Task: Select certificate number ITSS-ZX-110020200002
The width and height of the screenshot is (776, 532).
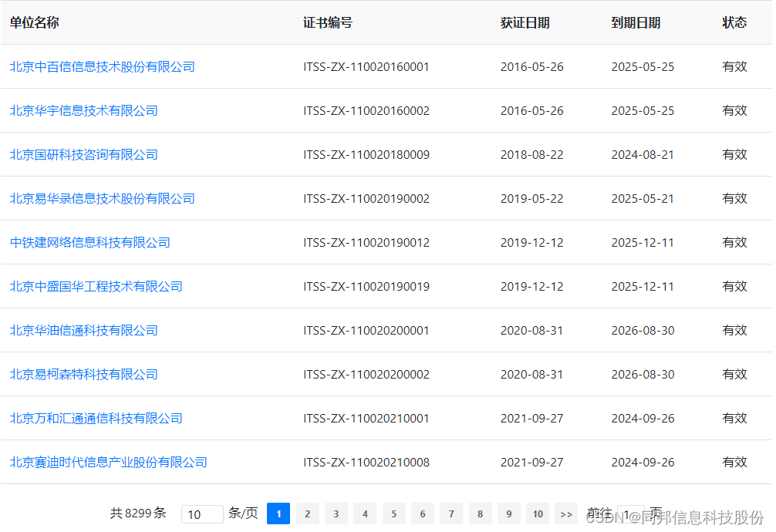Action: tap(366, 375)
